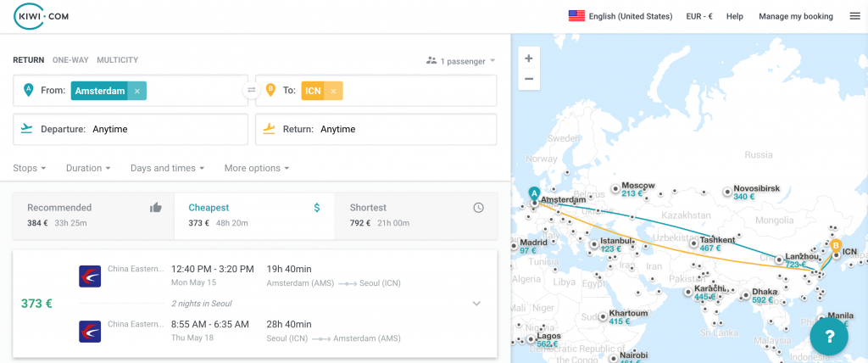This screenshot has height=363, width=868.
Task: Select the Istanbul map marker
Action: tap(594, 244)
